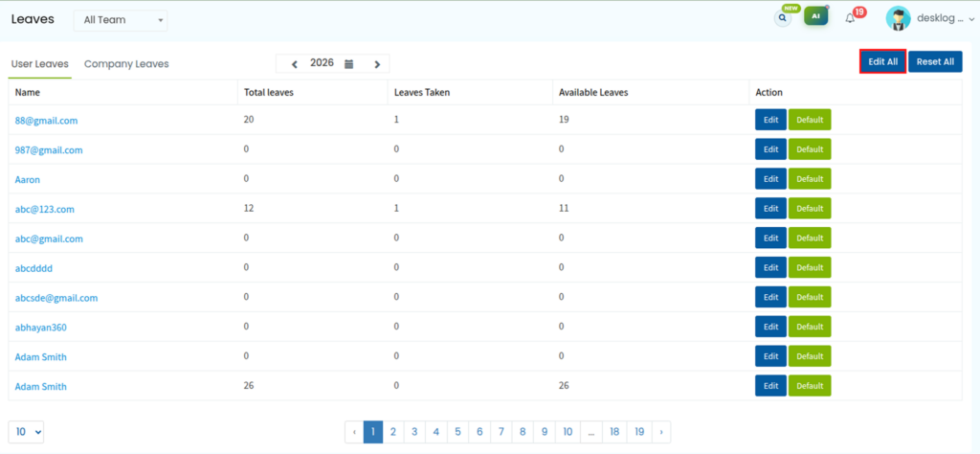Open the 88@gmail.com user link
980x454 pixels.
pyautogui.click(x=46, y=121)
